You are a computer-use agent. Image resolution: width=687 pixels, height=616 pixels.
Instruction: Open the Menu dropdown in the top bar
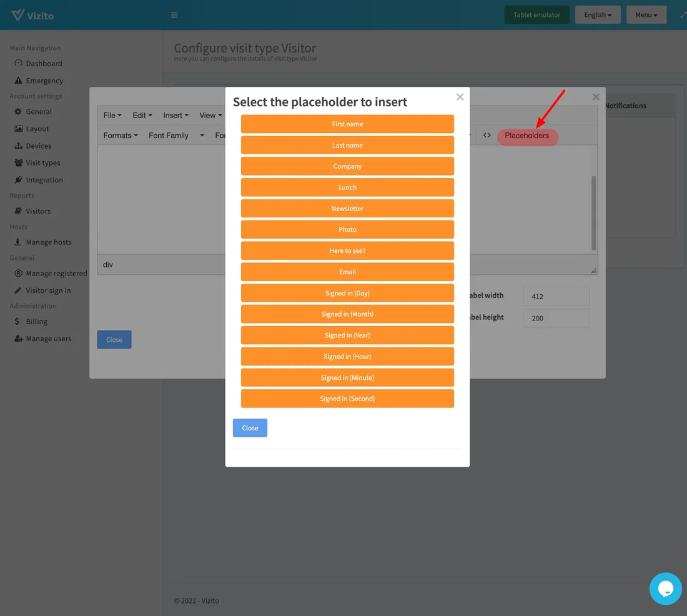click(646, 14)
